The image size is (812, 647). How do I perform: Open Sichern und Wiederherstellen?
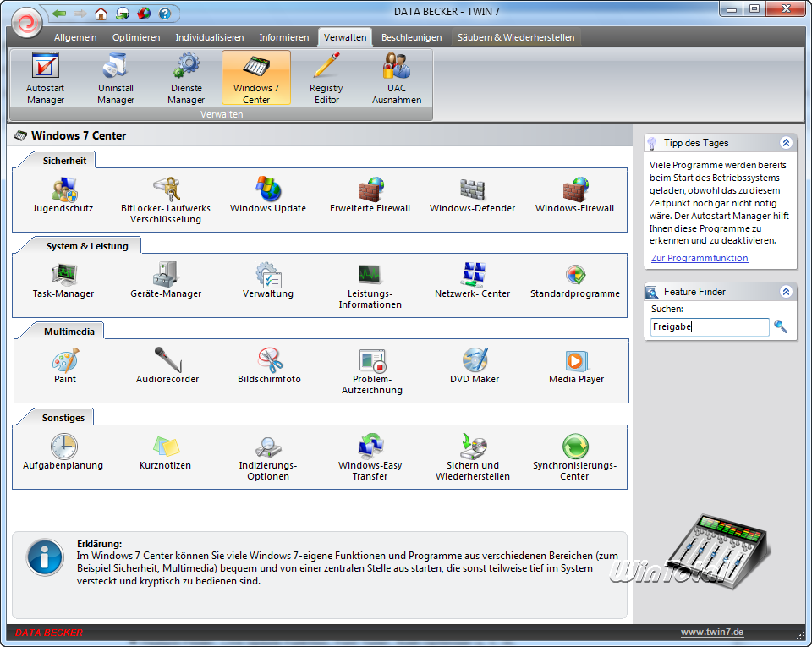472,458
